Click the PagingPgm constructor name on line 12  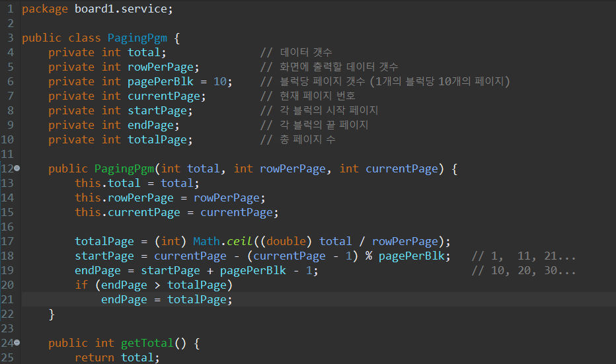click(x=124, y=169)
